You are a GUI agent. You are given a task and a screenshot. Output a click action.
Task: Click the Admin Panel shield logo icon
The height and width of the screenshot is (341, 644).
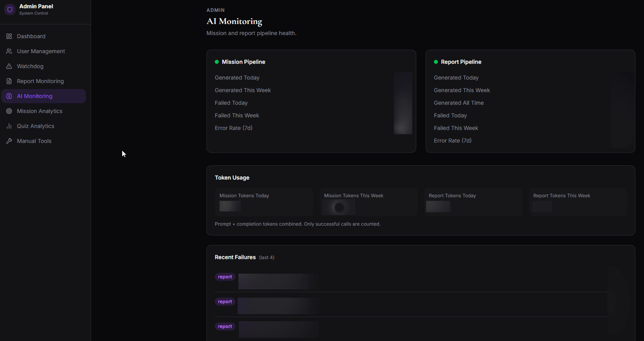10,9
